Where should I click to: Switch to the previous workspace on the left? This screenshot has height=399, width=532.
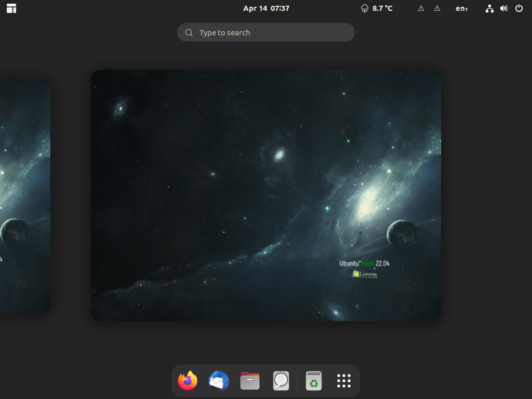point(25,195)
